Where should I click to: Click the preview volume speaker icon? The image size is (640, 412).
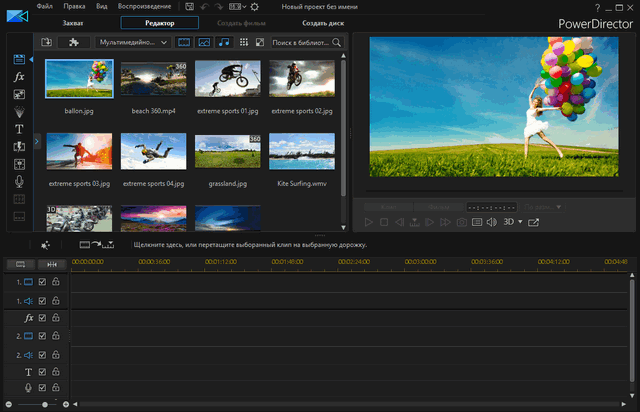point(491,221)
